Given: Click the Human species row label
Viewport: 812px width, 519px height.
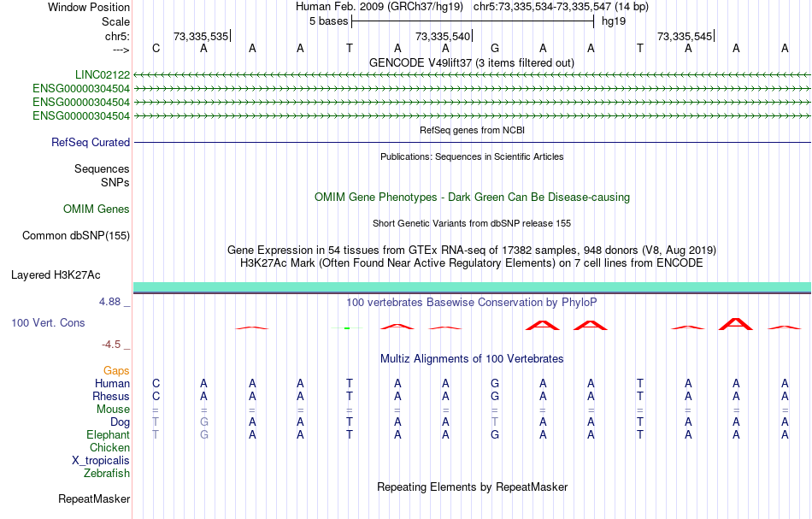Looking at the screenshot, I should 112,384.
